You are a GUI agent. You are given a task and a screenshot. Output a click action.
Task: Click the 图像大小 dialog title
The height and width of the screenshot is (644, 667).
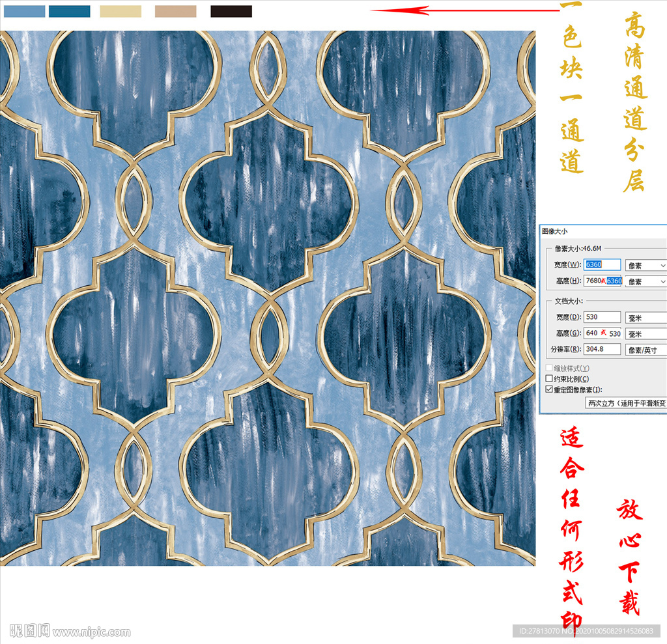click(x=555, y=231)
